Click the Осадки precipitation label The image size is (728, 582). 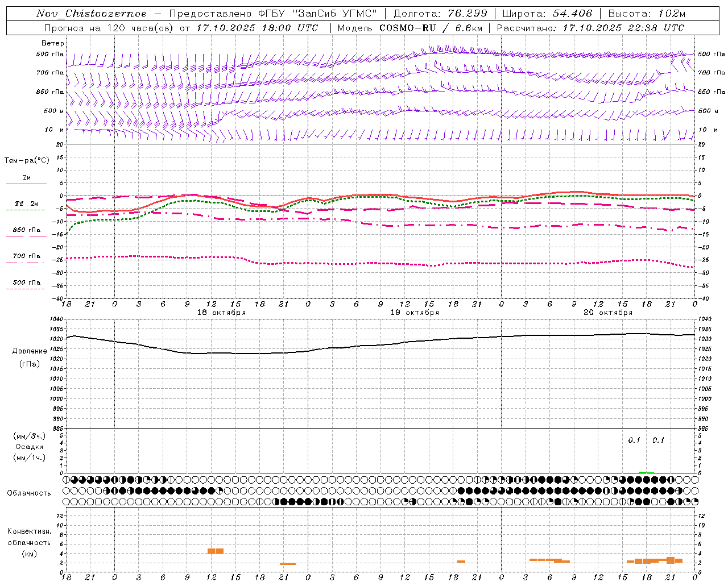pyautogui.click(x=30, y=447)
